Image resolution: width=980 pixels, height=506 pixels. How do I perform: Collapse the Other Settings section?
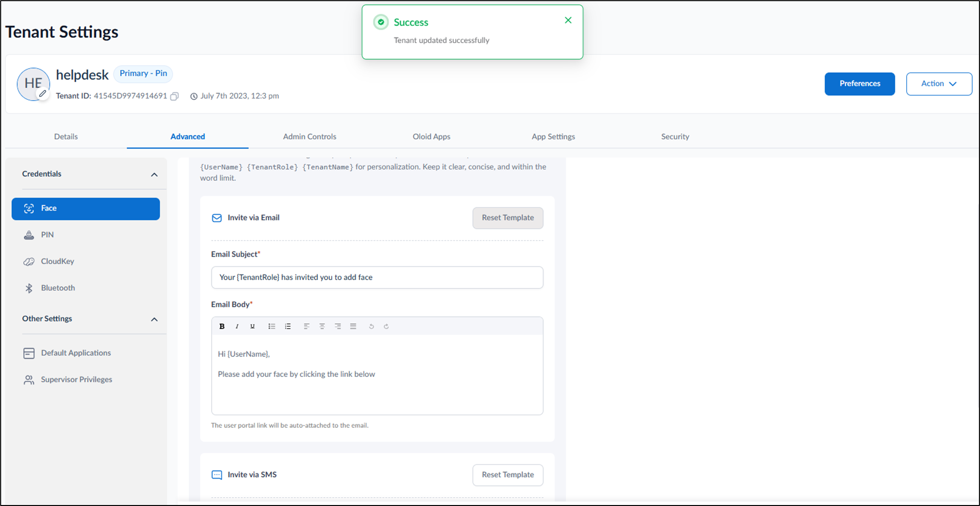(154, 319)
